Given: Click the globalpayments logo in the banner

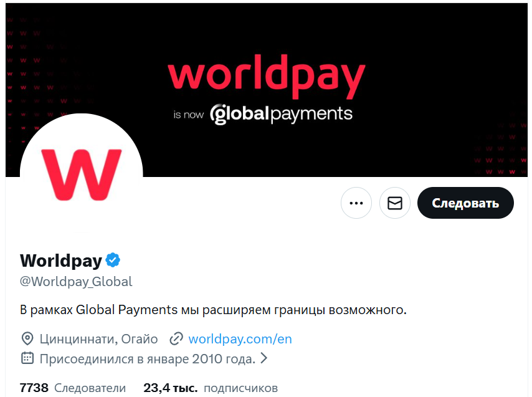Looking at the screenshot, I should pos(281,114).
